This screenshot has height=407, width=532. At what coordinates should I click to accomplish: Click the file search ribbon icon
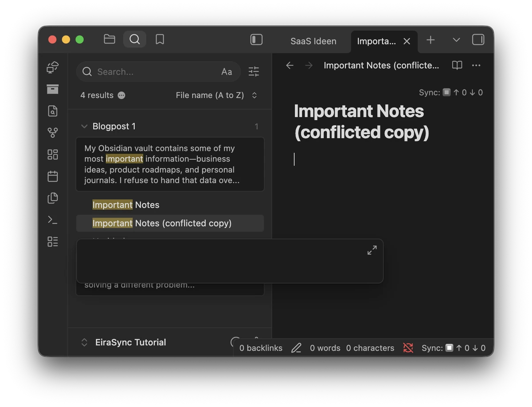[53, 111]
